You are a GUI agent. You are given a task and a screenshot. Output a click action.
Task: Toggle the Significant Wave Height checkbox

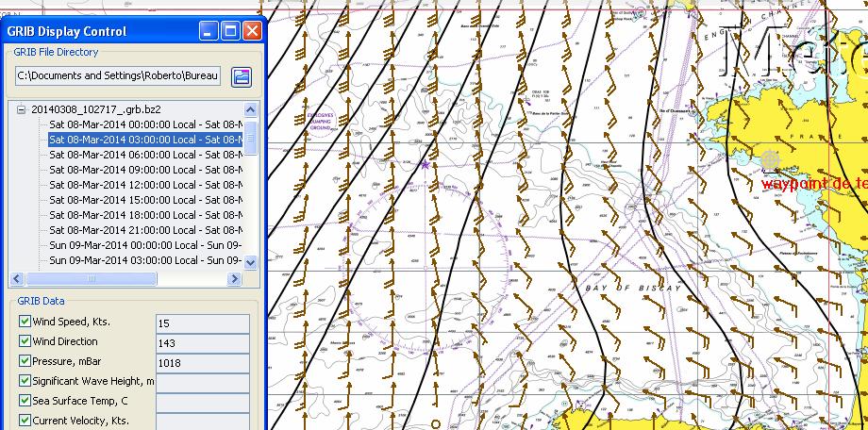(25, 380)
